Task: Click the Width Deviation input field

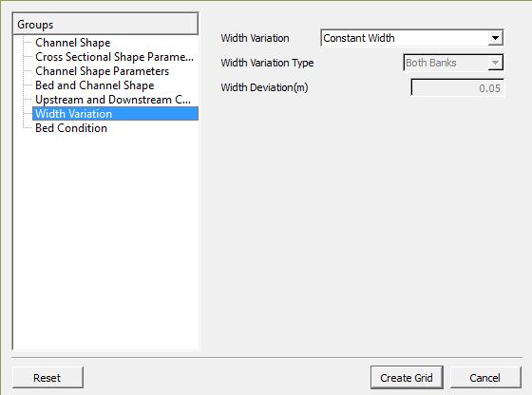Action: pos(457,87)
